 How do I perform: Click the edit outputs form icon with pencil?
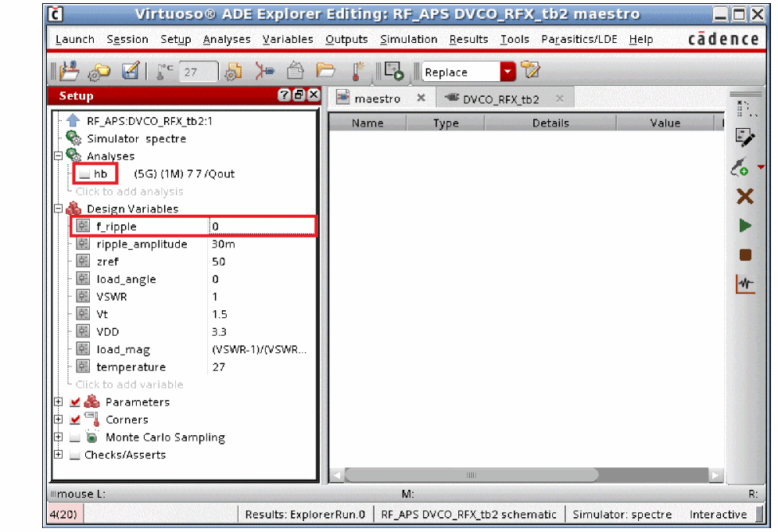(x=744, y=137)
